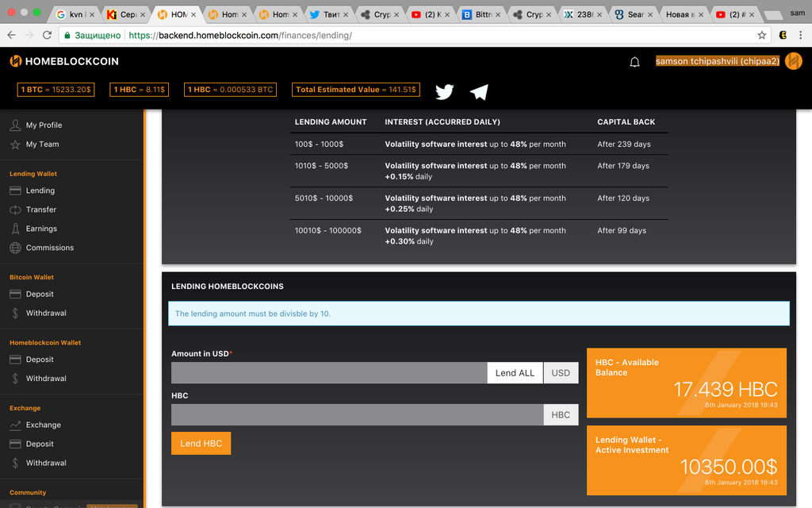Click Bitcoin Wallet Withdrawal dollar icon

click(x=16, y=313)
